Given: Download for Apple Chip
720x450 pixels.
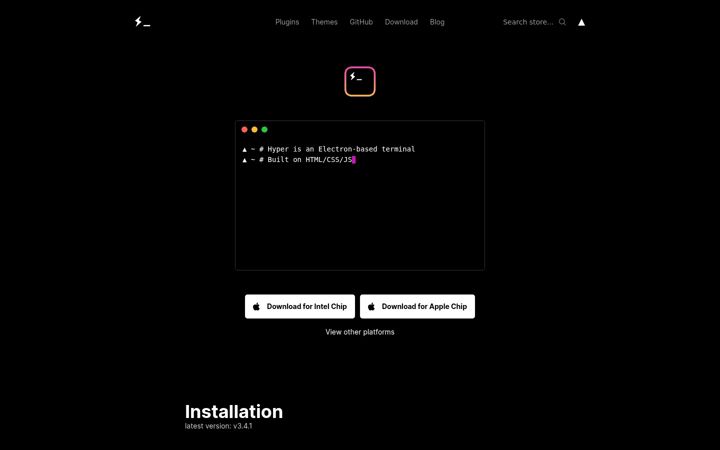Looking at the screenshot, I should coord(417,306).
